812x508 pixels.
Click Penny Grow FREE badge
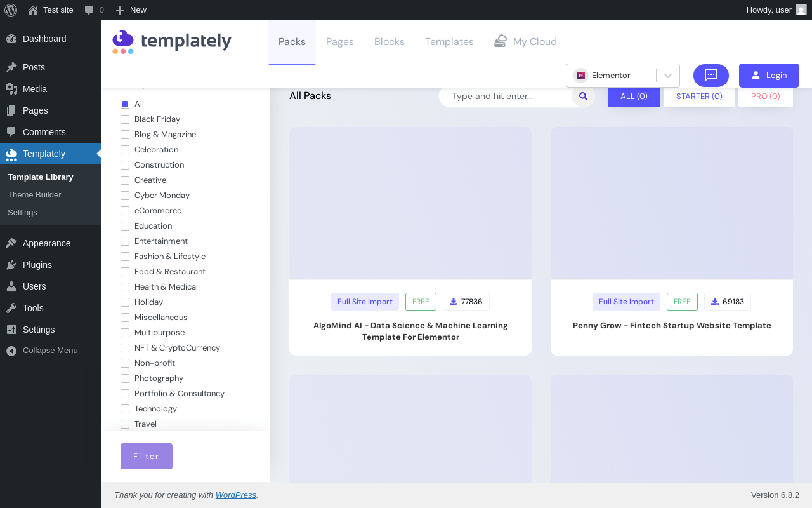[x=682, y=302]
